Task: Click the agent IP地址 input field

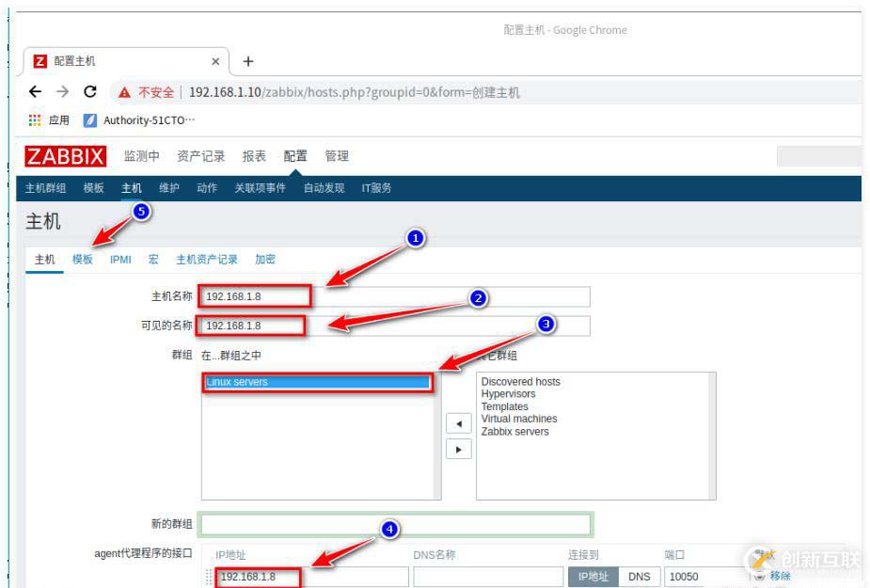Action: click(x=312, y=577)
